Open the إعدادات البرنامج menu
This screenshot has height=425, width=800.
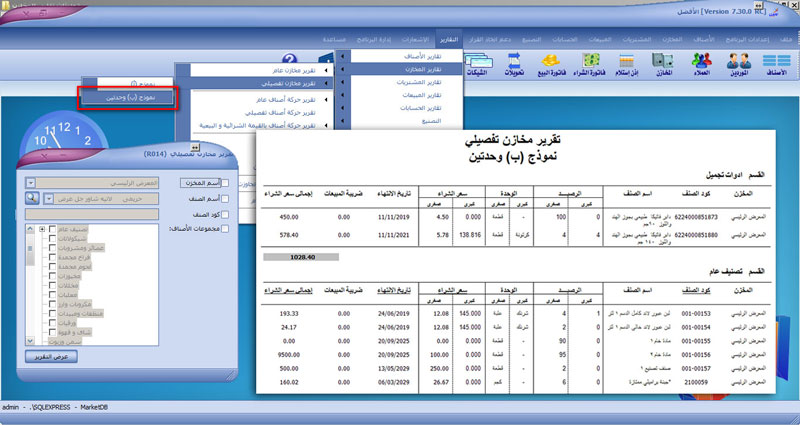746,39
